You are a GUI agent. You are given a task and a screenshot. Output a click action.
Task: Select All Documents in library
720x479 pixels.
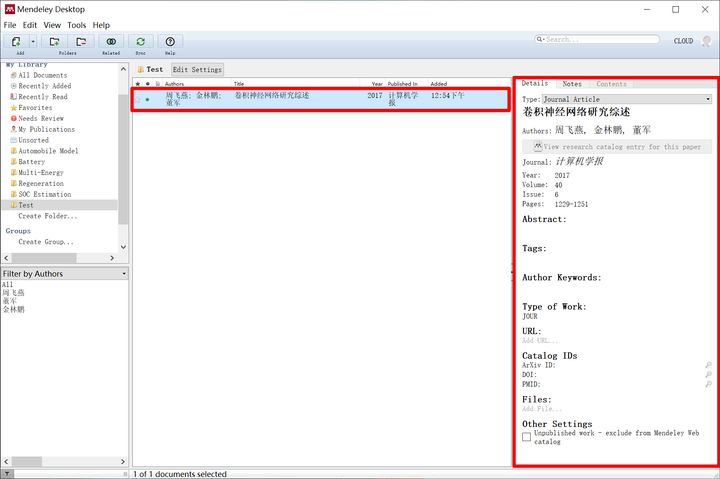tap(43, 75)
